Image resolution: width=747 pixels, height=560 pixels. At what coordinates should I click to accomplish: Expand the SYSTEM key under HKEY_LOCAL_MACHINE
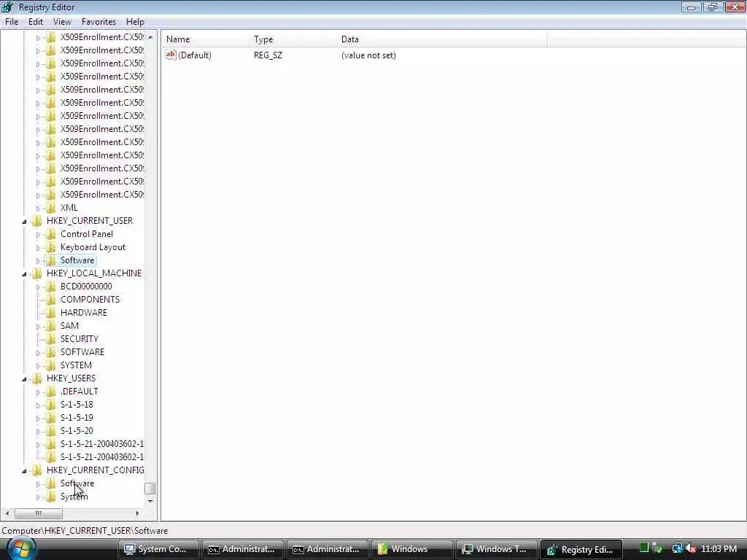point(38,366)
